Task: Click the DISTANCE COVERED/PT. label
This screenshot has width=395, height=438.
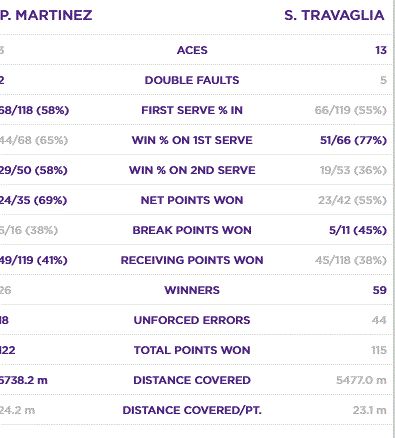Action: [x=192, y=410]
